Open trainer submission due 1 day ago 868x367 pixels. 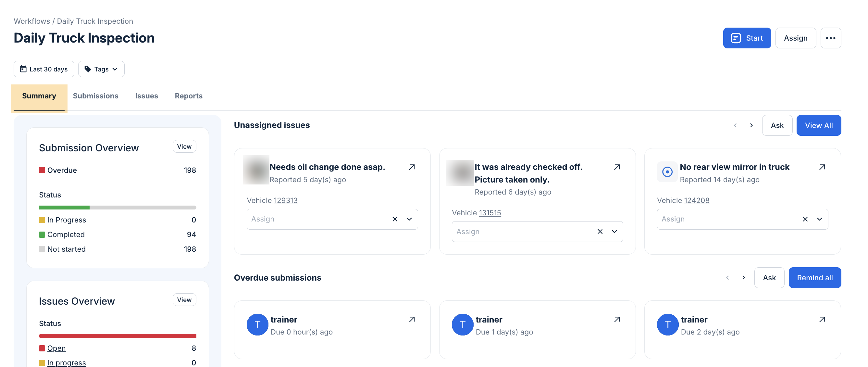click(x=617, y=320)
